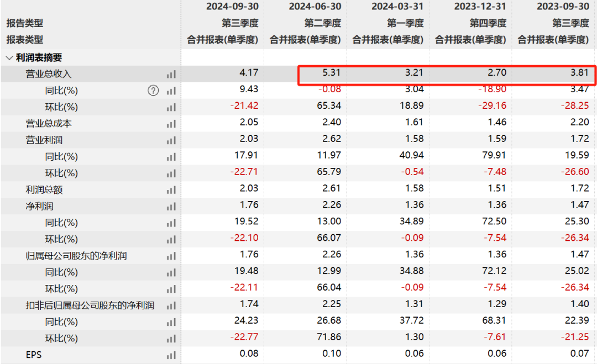597x364 pixels.
Task: Open chart icon for 环比(%) row showing -22.10
Action: click(171, 240)
